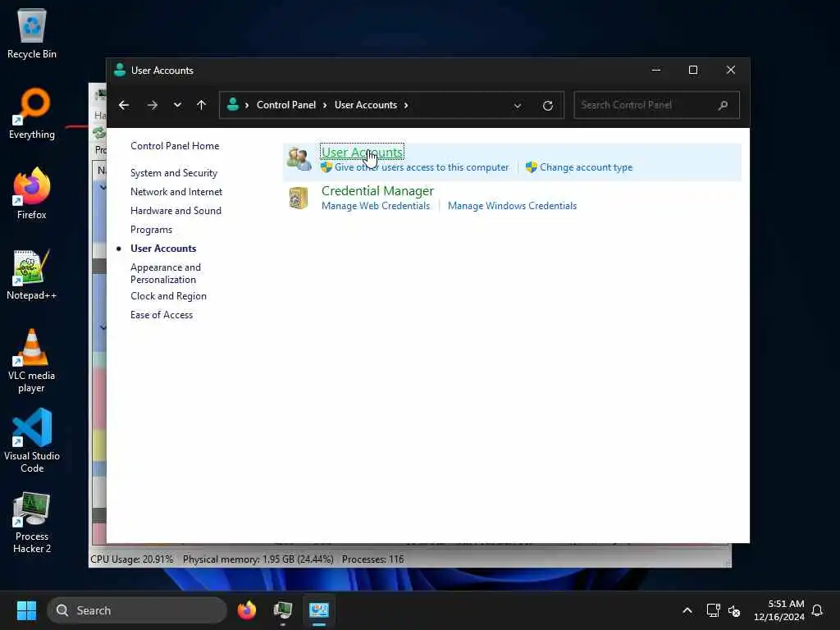
Task: Select the VLC media player shortcut
Action: click(32, 361)
